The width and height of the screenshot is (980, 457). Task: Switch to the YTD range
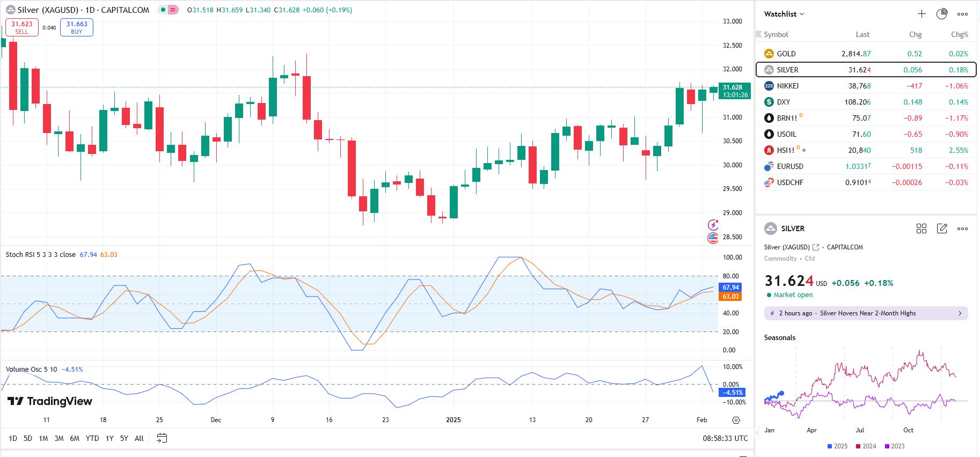92,438
